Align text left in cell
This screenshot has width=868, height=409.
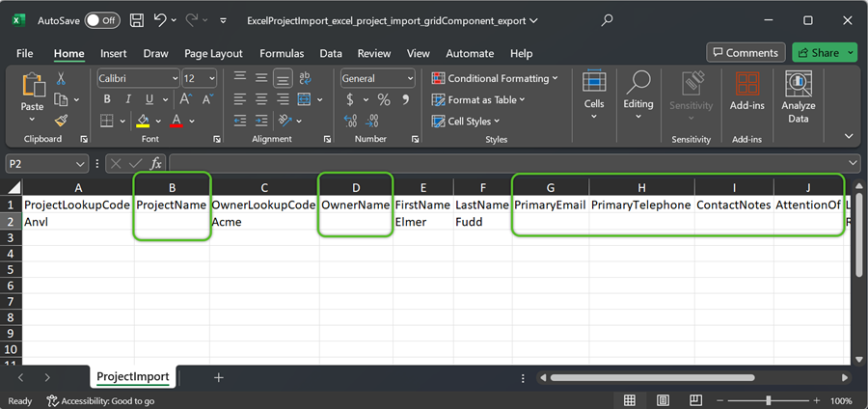[x=240, y=99]
